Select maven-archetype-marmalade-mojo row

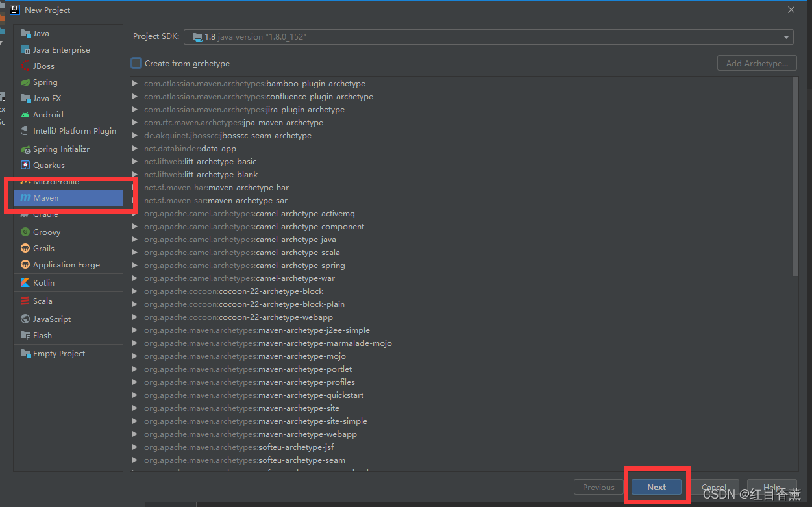[x=461, y=343]
